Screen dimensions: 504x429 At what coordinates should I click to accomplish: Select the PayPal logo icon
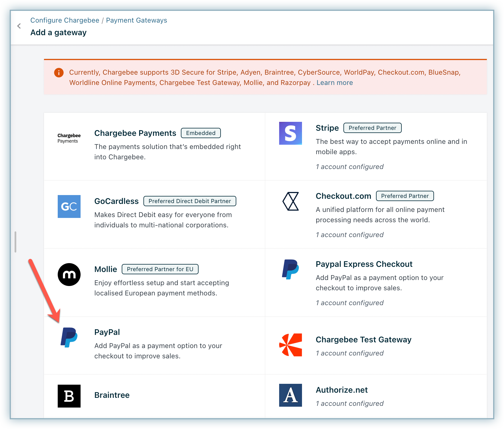69,337
